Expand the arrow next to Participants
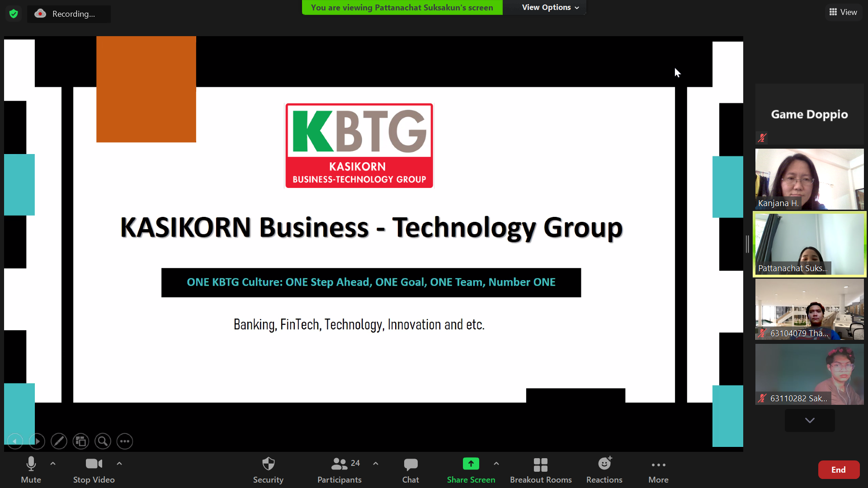 coord(376,464)
